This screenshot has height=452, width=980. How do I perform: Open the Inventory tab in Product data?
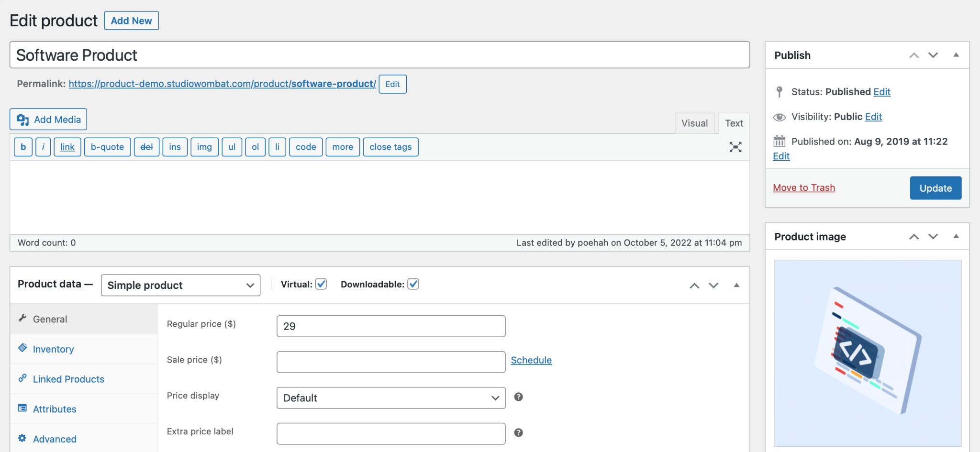click(53, 349)
